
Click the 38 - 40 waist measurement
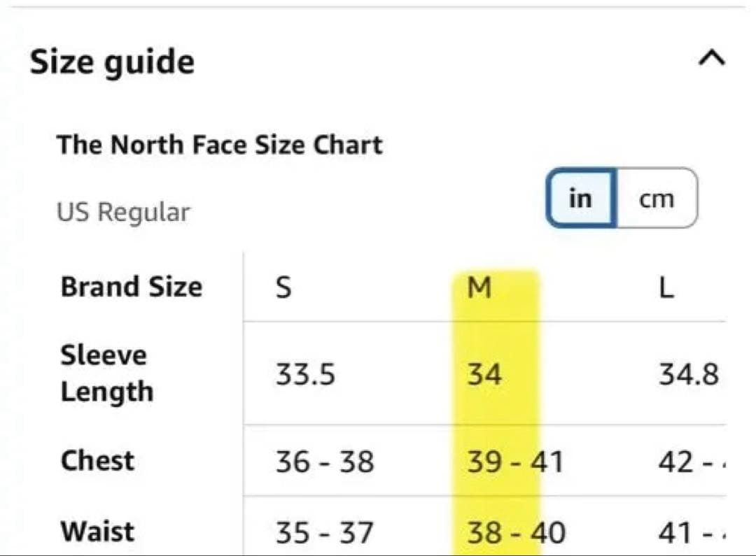[516, 533]
